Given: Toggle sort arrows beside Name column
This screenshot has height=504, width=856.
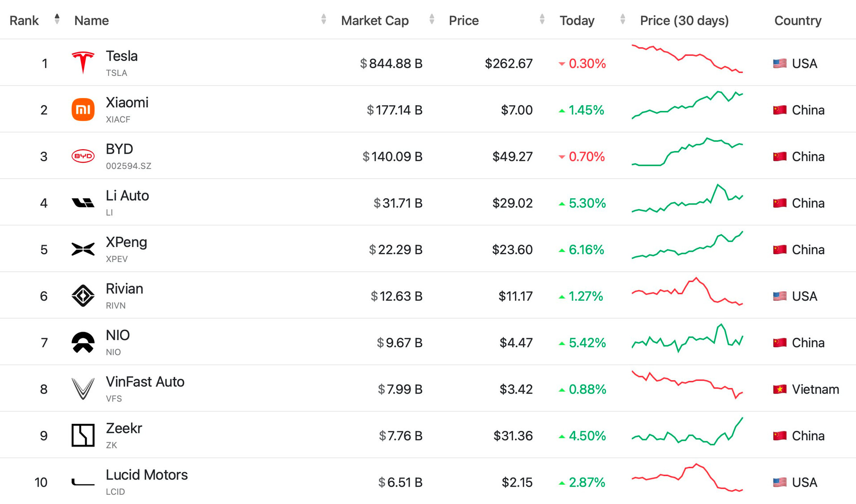Looking at the screenshot, I should coord(324,19).
